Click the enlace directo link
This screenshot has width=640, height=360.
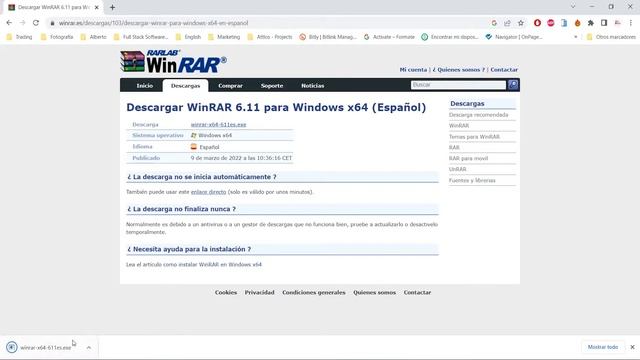[x=209, y=192]
